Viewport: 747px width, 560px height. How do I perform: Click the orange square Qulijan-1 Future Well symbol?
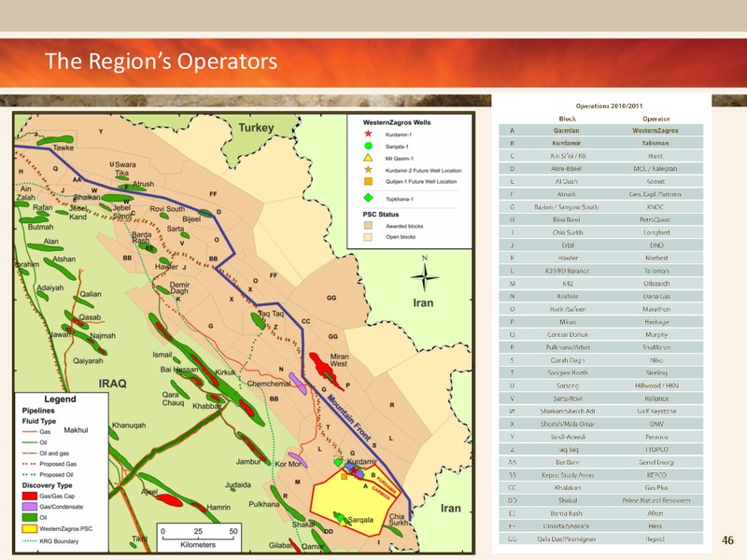[x=368, y=181]
